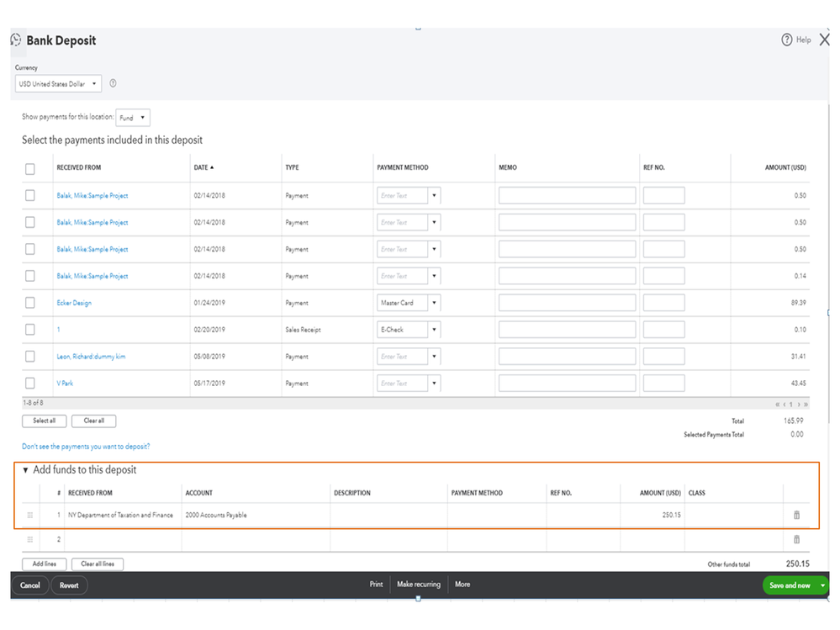Go to next page of payments
The height and width of the screenshot is (630, 840).
click(x=799, y=405)
